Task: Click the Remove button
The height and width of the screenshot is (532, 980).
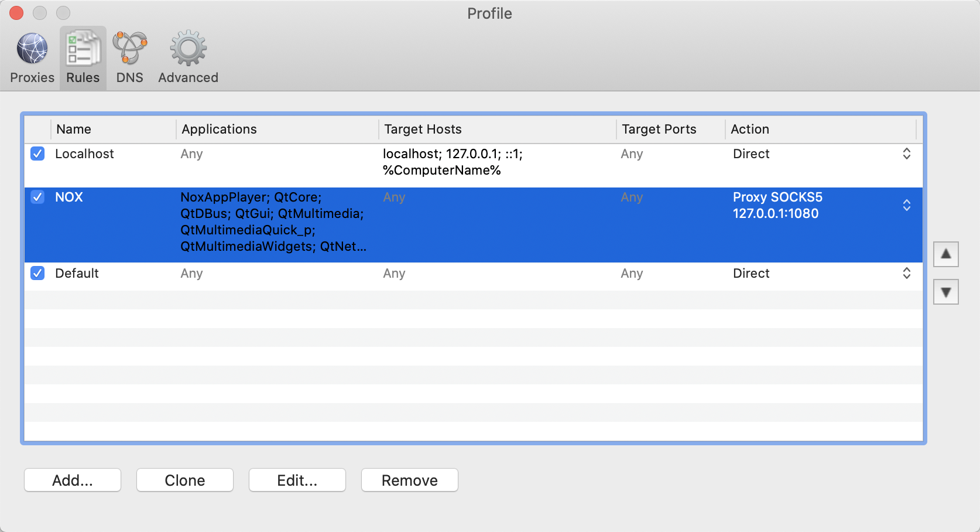Action: pos(410,480)
